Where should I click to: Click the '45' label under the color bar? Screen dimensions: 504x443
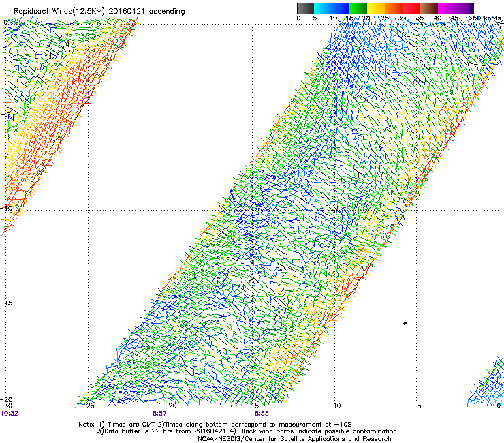pos(454,18)
